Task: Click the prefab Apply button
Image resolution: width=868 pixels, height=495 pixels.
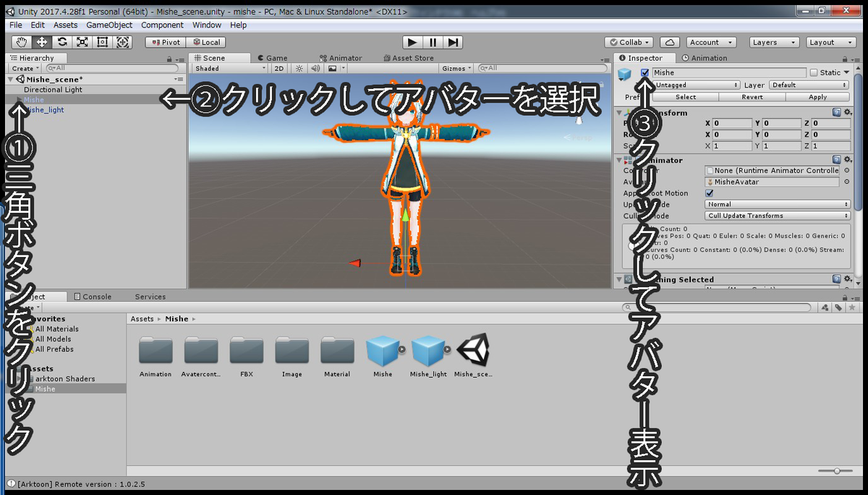Action: pyautogui.click(x=817, y=96)
